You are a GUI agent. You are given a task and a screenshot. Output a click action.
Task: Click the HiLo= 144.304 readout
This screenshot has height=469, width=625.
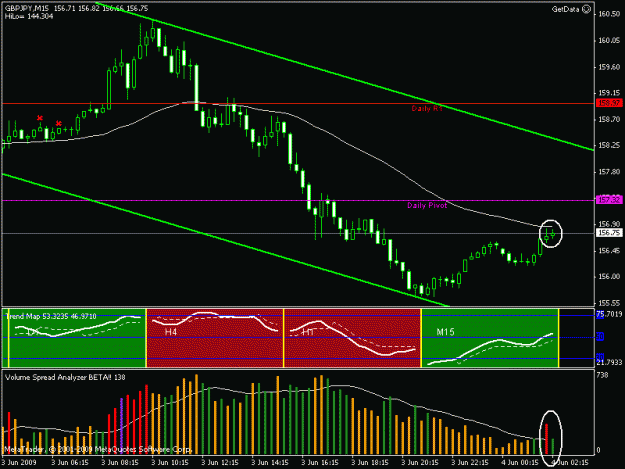29,16
